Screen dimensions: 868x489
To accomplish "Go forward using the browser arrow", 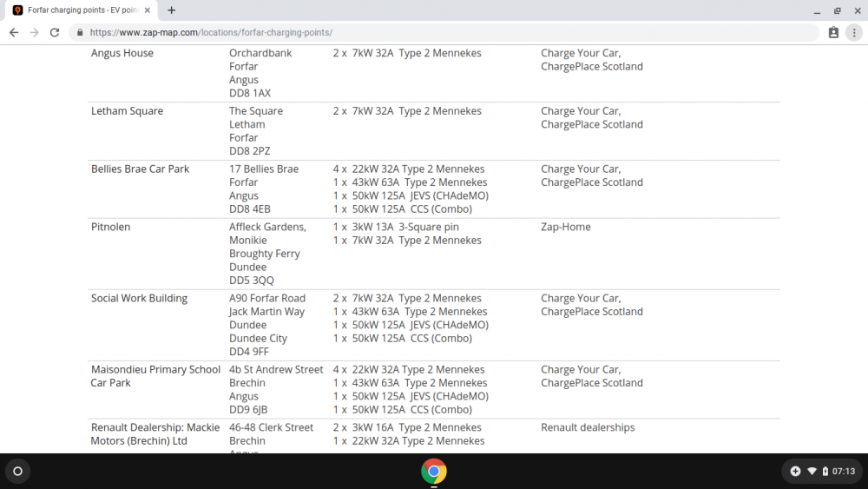I will pos(35,33).
